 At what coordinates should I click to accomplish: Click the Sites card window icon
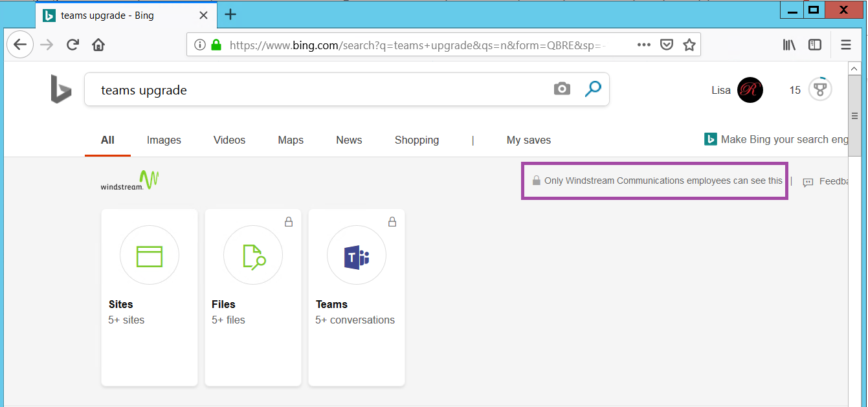tap(150, 256)
